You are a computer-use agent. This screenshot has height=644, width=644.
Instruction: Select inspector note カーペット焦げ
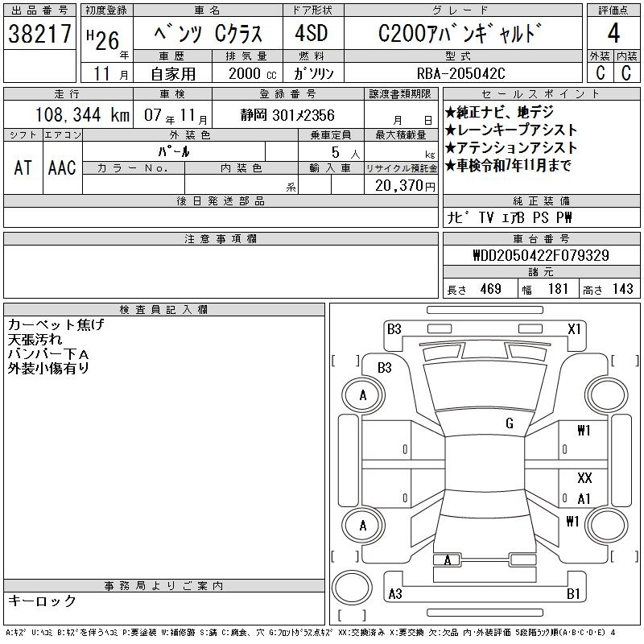56,324
